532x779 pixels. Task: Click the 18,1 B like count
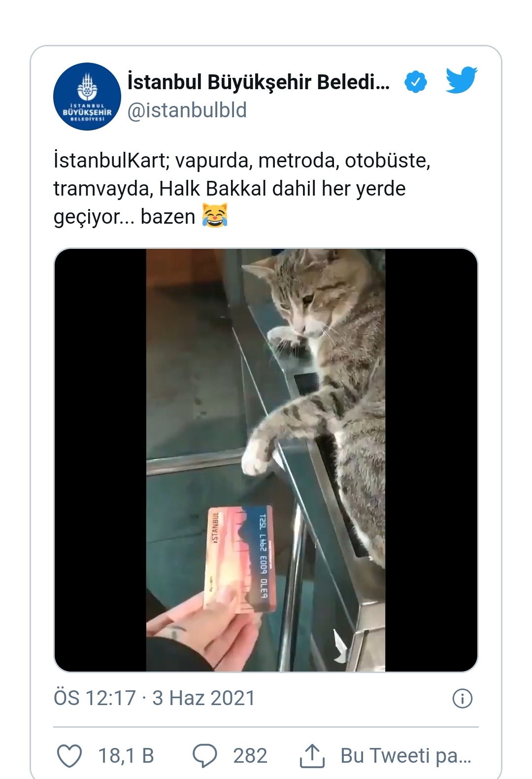click(127, 756)
